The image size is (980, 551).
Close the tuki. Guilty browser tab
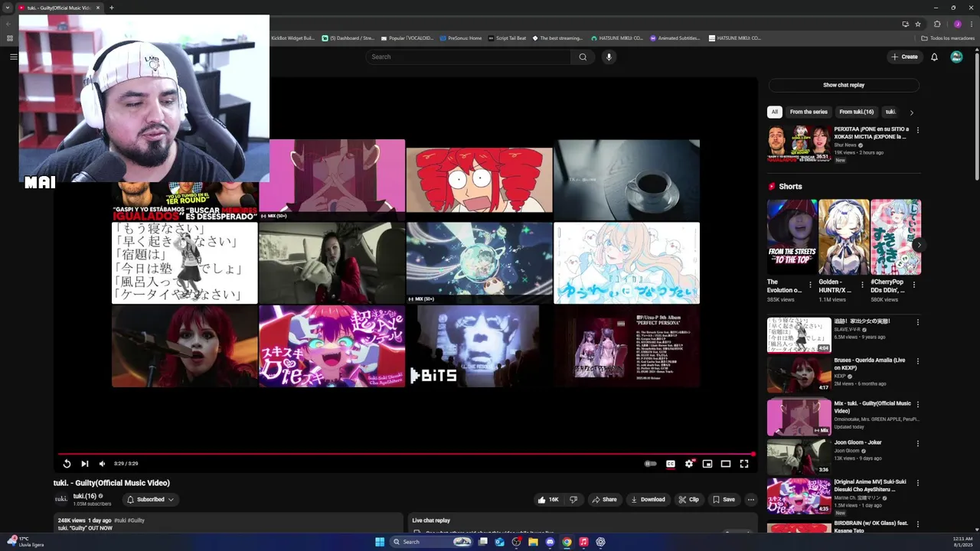click(97, 8)
